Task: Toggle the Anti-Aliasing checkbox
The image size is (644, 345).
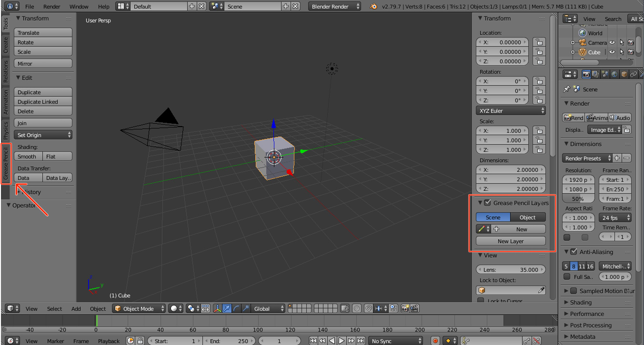Action: click(574, 252)
